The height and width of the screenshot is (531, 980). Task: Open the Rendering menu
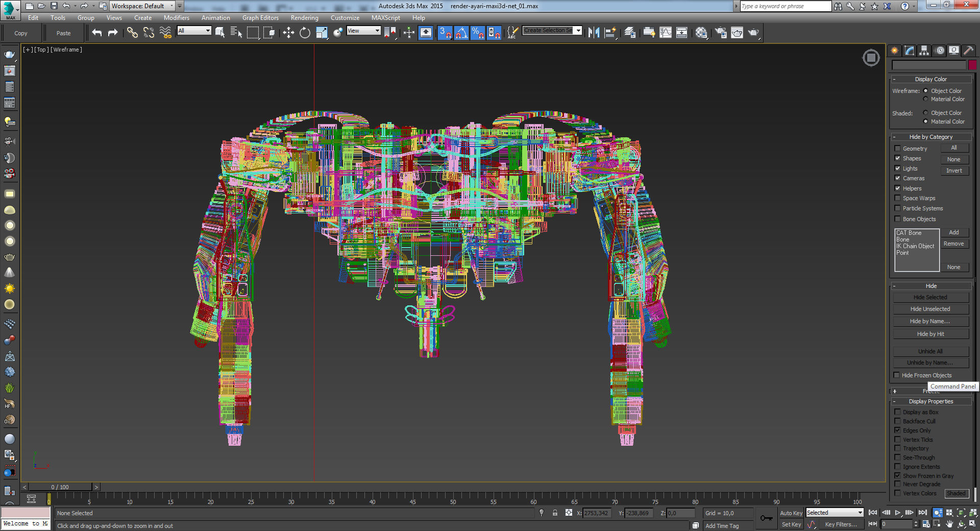pos(305,18)
